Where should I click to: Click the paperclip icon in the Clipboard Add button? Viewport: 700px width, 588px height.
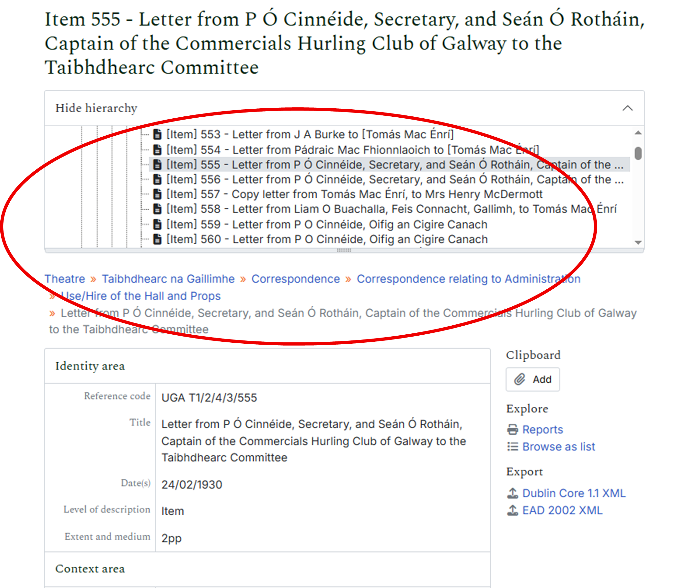[519, 379]
